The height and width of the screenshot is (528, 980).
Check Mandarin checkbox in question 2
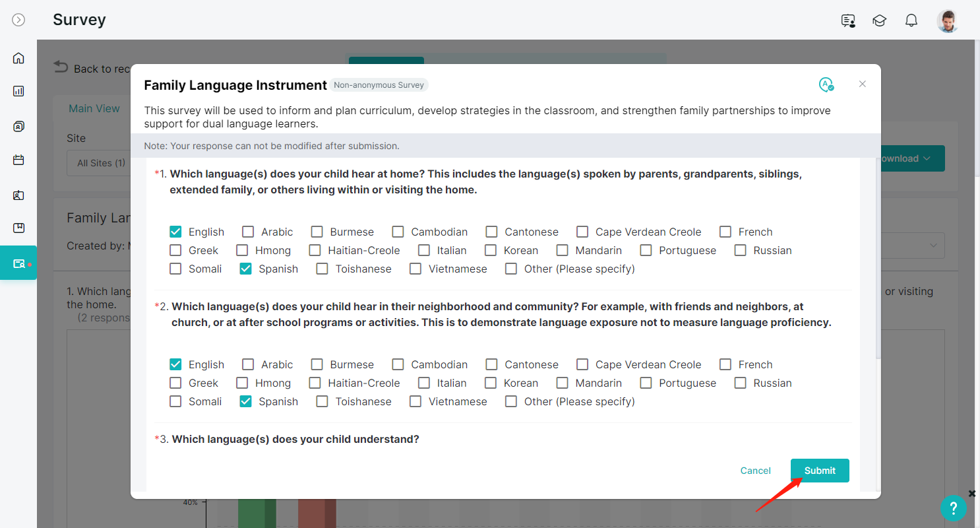pyautogui.click(x=562, y=383)
